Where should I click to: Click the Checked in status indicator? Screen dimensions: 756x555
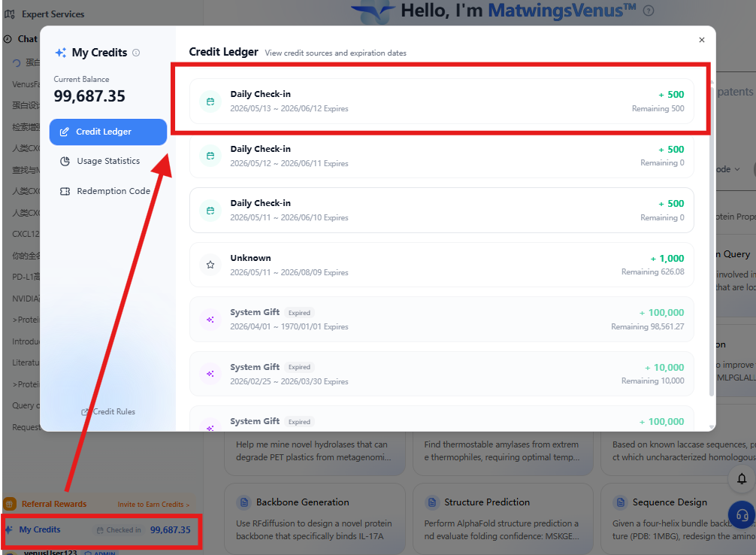tap(119, 530)
